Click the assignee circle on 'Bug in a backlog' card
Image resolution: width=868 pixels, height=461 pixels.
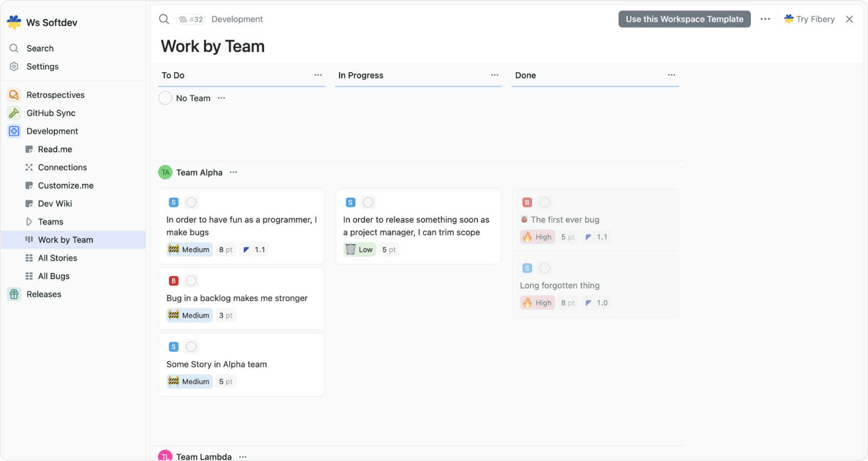coord(191,281)
